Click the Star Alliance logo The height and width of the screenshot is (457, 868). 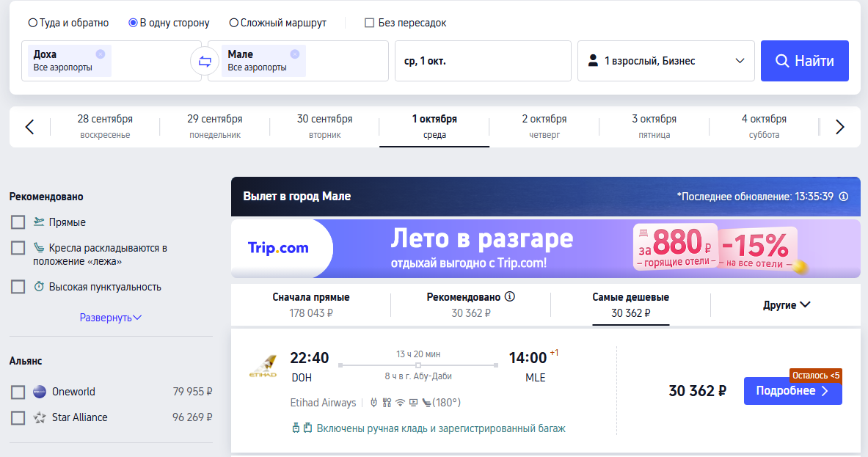point(40,417)
